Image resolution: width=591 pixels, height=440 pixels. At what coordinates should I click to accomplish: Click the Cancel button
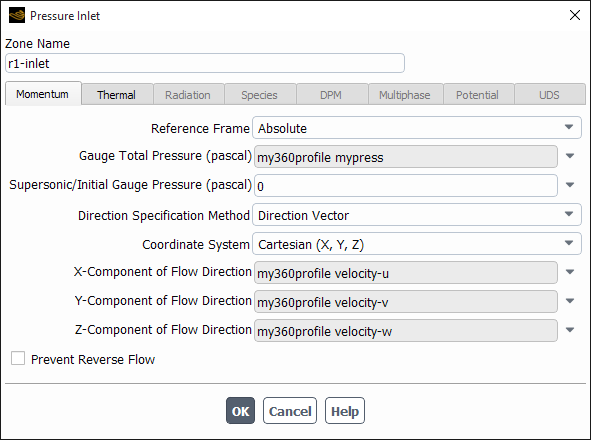[x=290, y=411]
